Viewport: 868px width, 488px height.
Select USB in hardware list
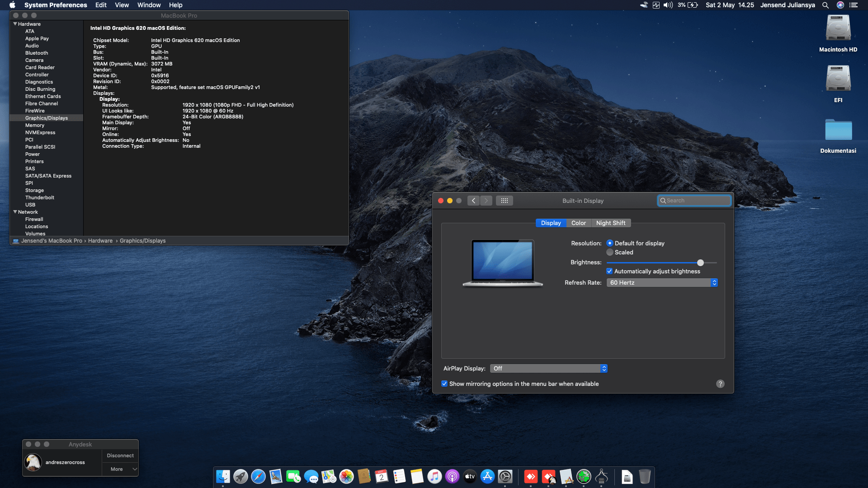[30, 205]
